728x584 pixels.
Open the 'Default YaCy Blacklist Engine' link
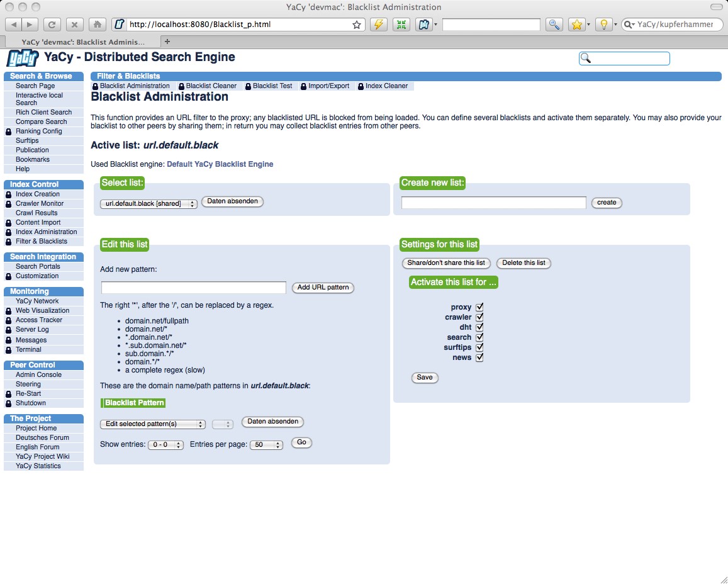click(220, 164)
